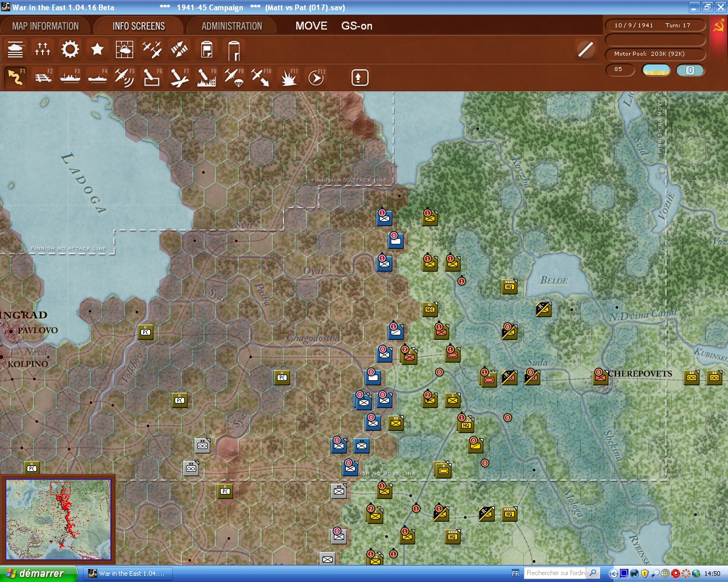Click the slash circle button
The height and width of the screenshot is (582, 728).
pos(585,50)
